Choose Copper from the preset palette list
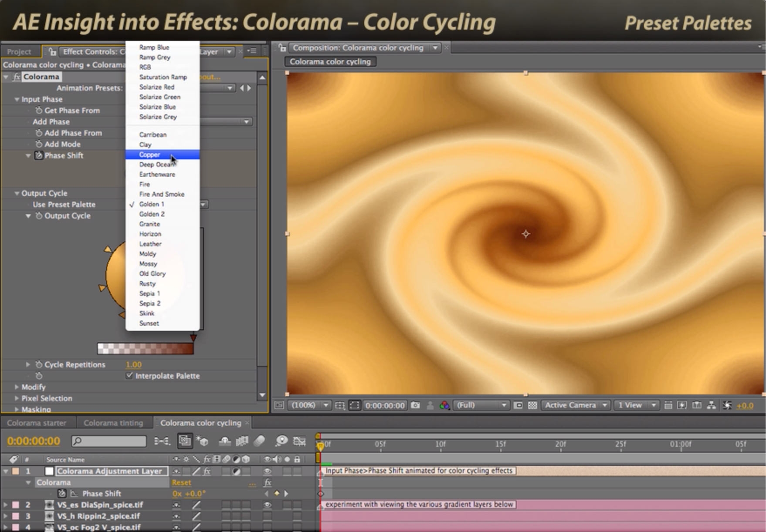Viewport: 766px width, 532px height. (x=150, y=155)
